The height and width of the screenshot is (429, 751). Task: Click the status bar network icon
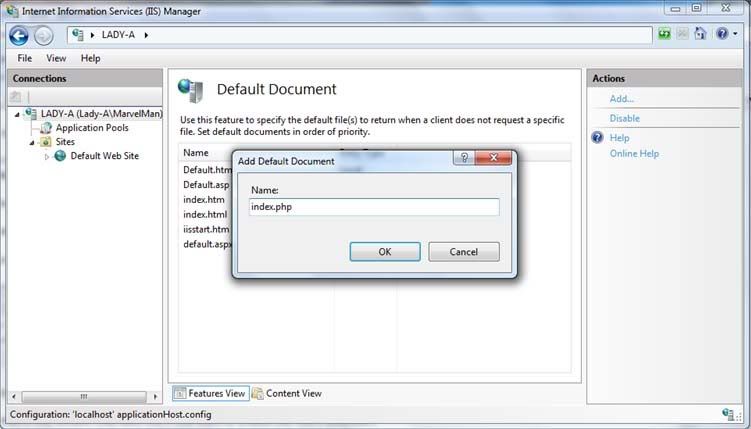(x=728, y=414)
